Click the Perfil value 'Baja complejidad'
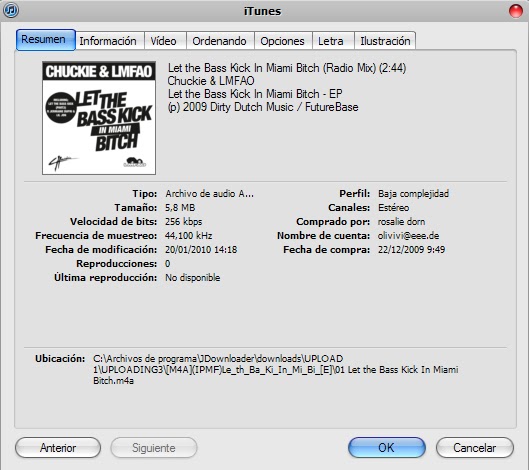Viewport: 529px width, 470px height. (x=413, y=194)
